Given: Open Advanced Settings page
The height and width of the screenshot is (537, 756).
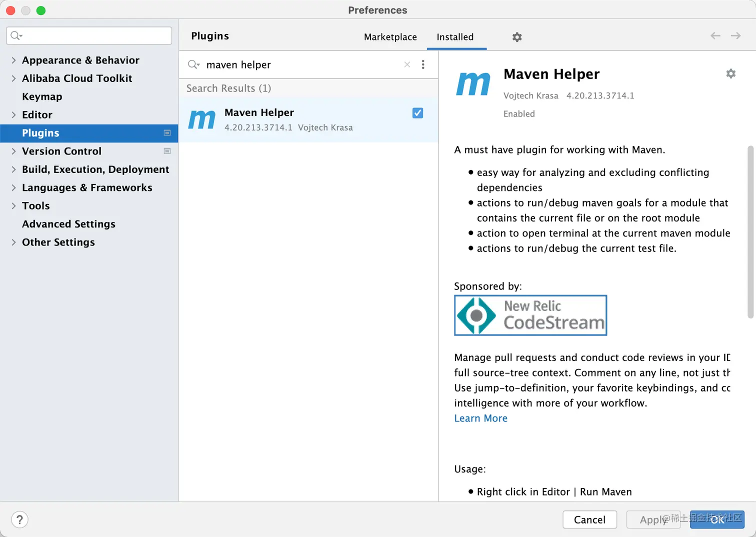Looking at the screenshot, I should click(68, 224).
